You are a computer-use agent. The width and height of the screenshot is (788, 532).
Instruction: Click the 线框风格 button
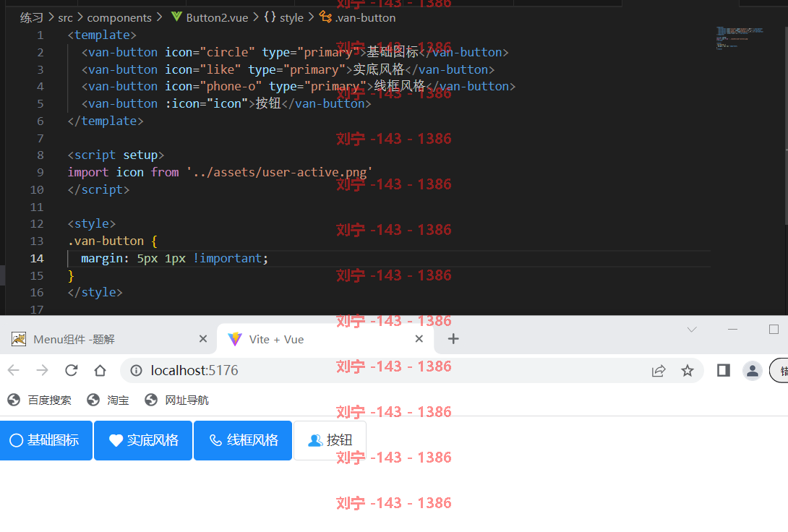pyautogui.click(x=243, y=441)
